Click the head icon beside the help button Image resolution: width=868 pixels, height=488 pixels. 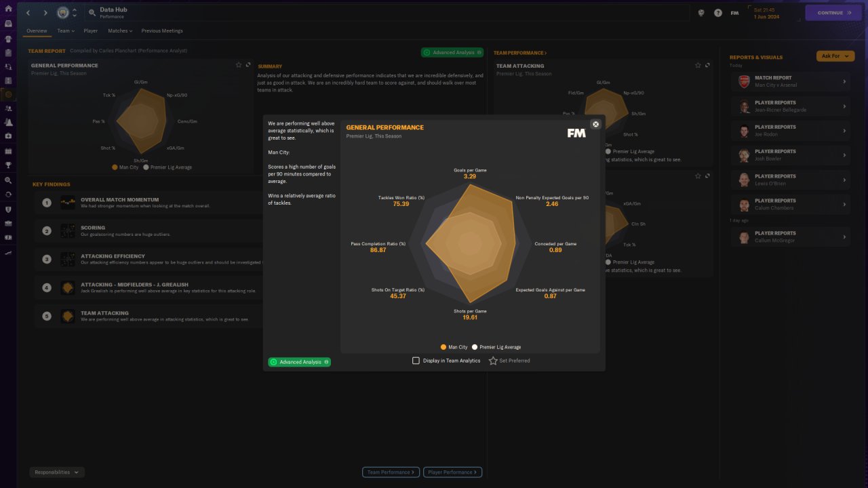click(701, 13)
